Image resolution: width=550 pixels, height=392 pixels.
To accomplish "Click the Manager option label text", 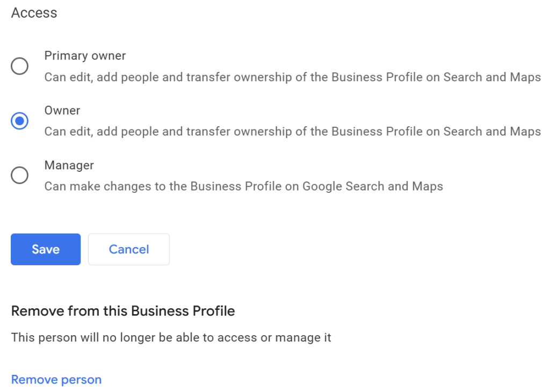I will tap(69, 165).
